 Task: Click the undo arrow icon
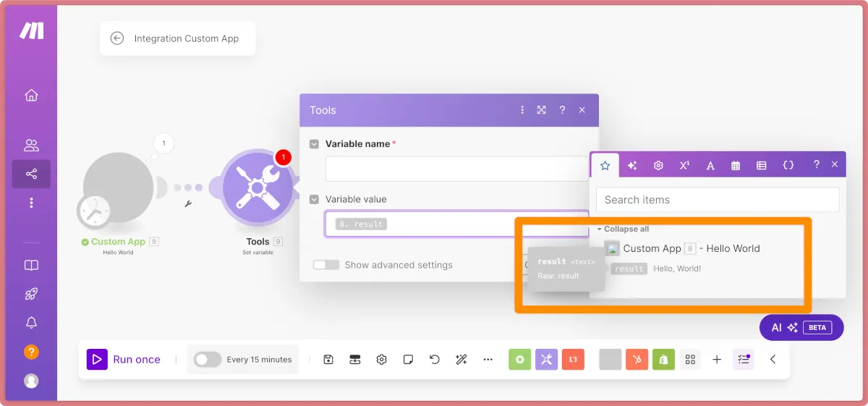click(435, 360)
